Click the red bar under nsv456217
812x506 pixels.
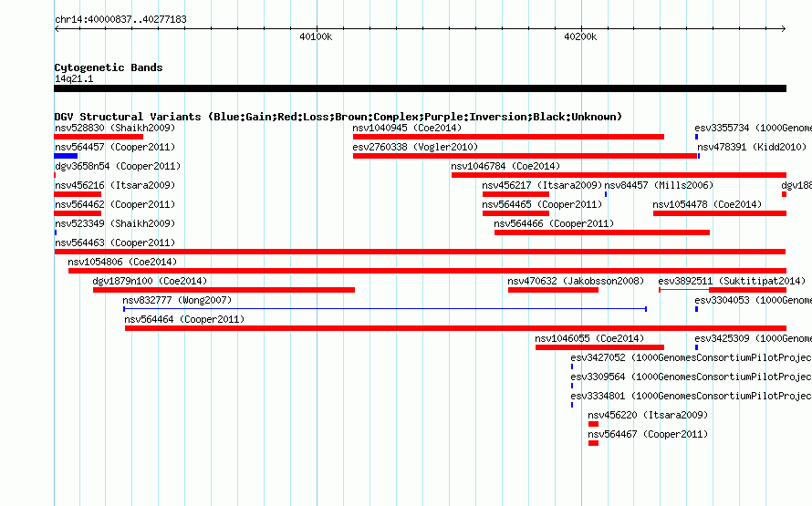515,194
